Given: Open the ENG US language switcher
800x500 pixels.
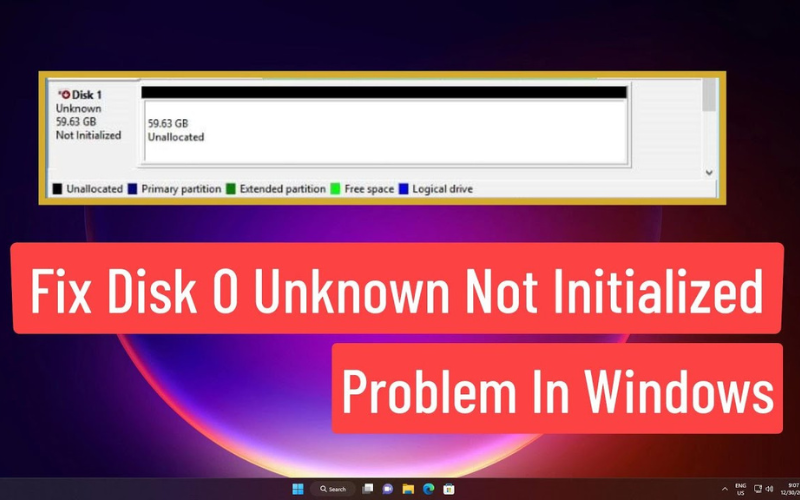Looking at the screenshot, I should (740, 489).
